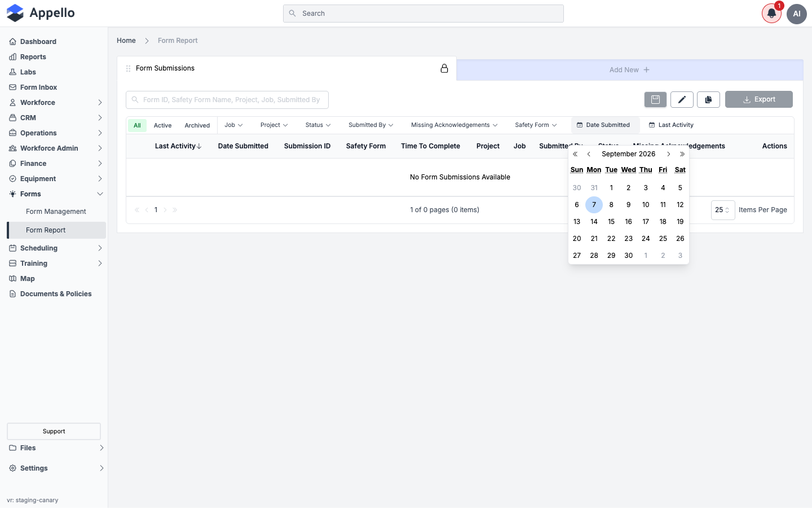Viewport: 812px width, 518px height.
Task: Select the Active tab
Action: (163, 125)
